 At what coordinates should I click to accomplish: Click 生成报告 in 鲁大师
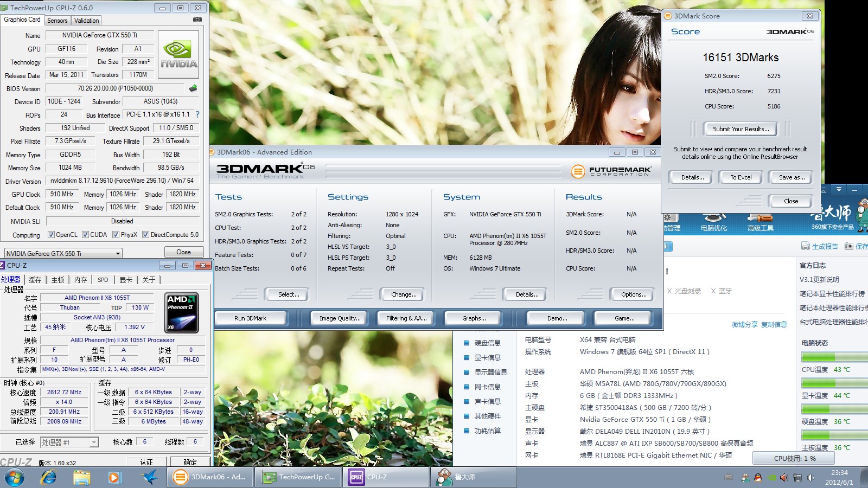820,246
